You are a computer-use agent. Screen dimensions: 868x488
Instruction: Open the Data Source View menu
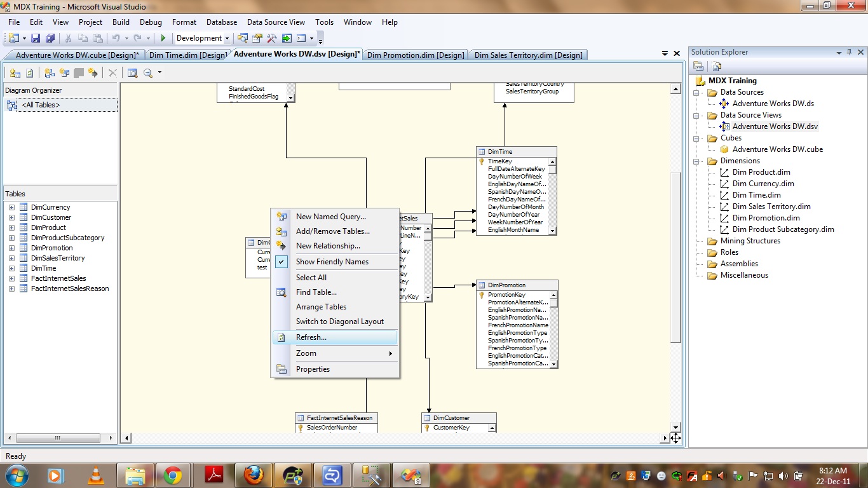click(276, 22)
